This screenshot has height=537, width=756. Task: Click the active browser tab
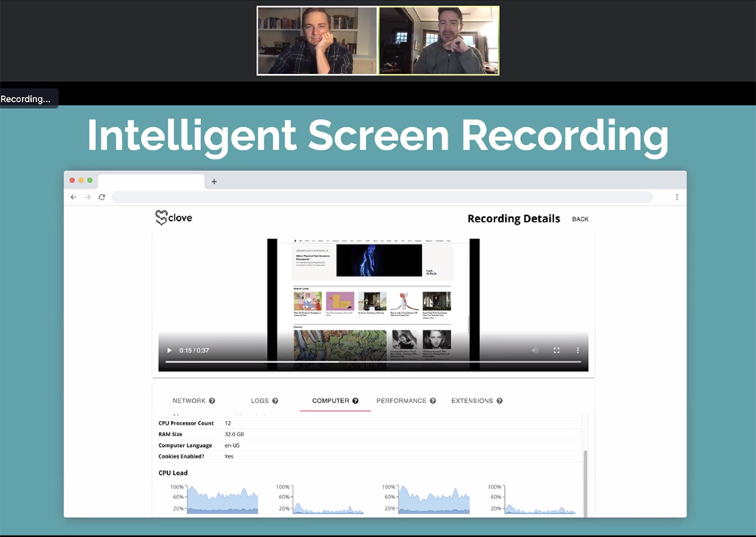click(151, 182)
